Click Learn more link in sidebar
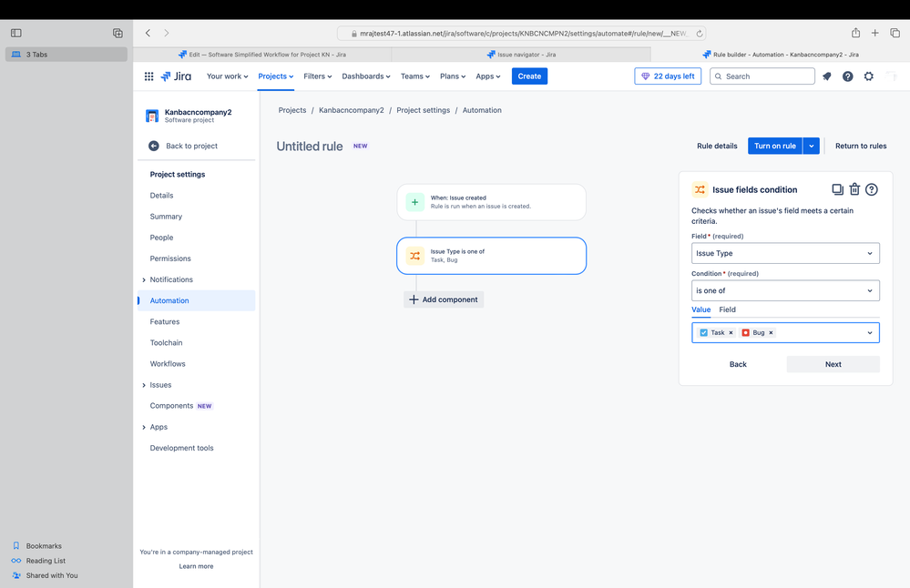Image resolution: width=910 pixels, height=588 pixels. click(x=196, y=566)
